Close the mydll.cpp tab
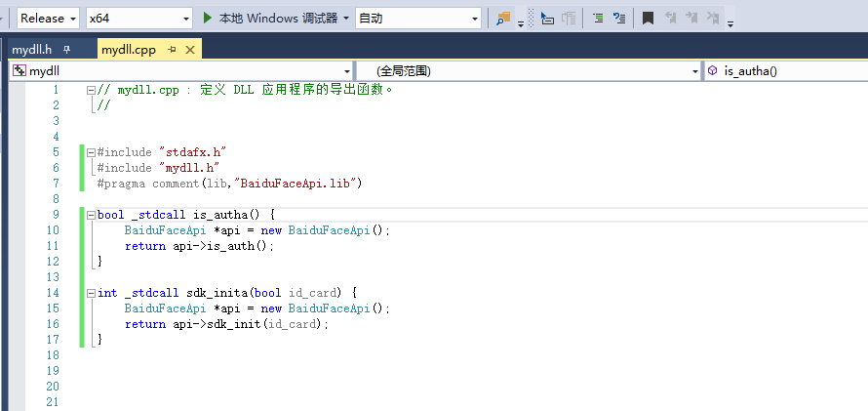Image resolution: width=868 pixels, height=411 pixels. 190,50
